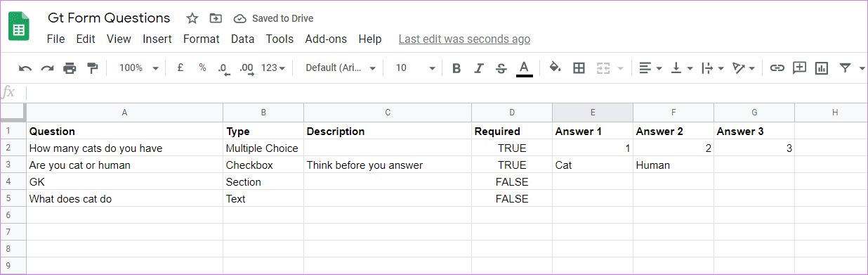
Task: Click the print icon
Action: coord(70,68)
